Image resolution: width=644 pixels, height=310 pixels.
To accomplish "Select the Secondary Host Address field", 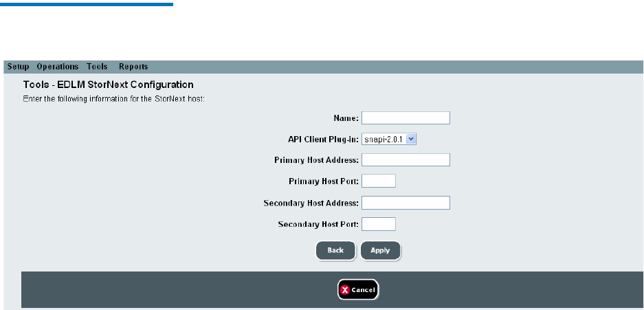I will tap(406, 202).
